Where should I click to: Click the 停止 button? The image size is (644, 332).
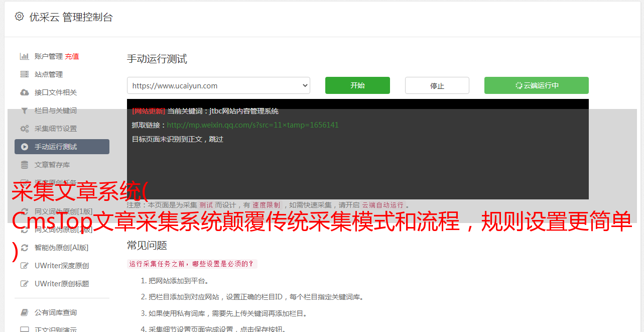(x=437, y=85)
